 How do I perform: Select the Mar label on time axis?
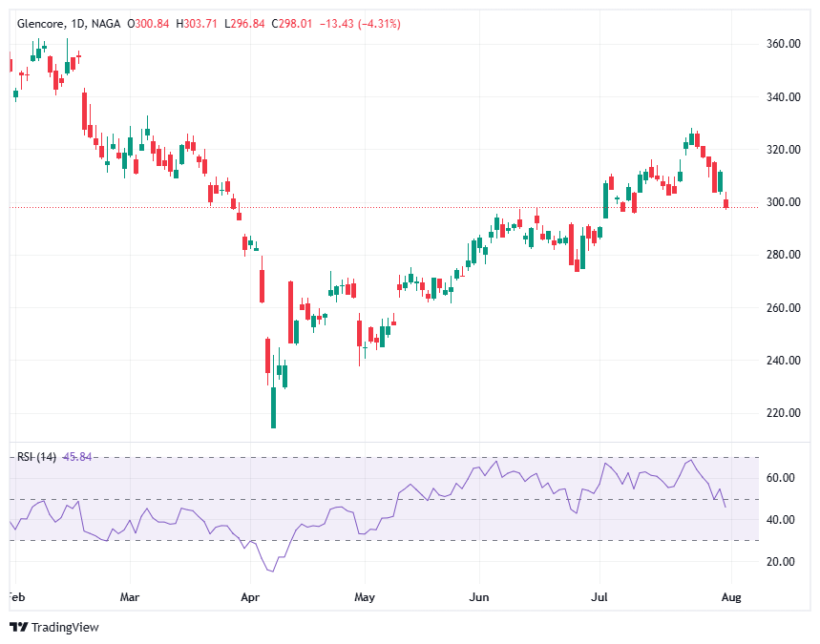click(x=131, y=598)
